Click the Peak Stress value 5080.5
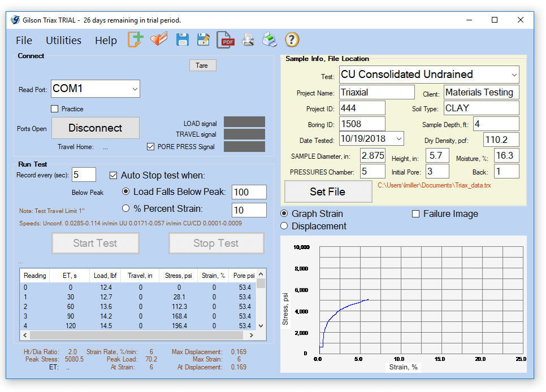Viewport: 546px width, 392px height. [x=74, y=359]
